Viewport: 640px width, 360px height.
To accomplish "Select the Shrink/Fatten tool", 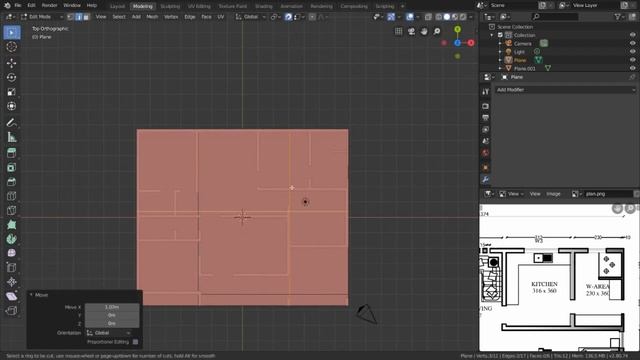I will [x=11, y=282].
